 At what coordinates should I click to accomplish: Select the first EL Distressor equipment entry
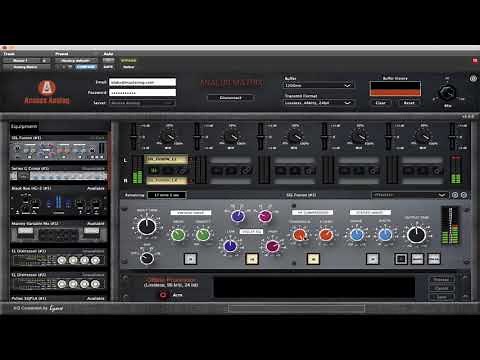point(58,258)
